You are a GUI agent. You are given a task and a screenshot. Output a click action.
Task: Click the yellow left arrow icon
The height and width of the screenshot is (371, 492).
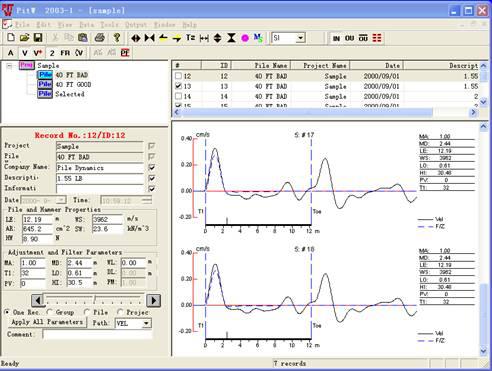(x=163, y=38)
